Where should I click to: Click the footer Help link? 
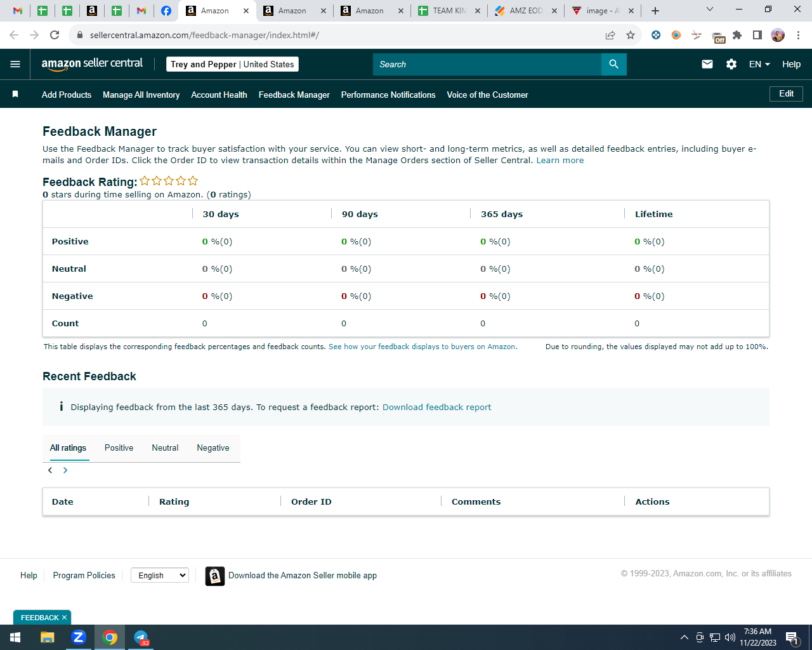[x=29, y=575]
